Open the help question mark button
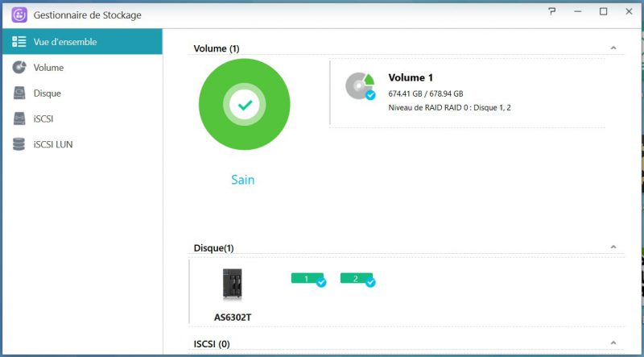Image resolution: width=644 pixels, height=357 pixels. tap(552, 11)
